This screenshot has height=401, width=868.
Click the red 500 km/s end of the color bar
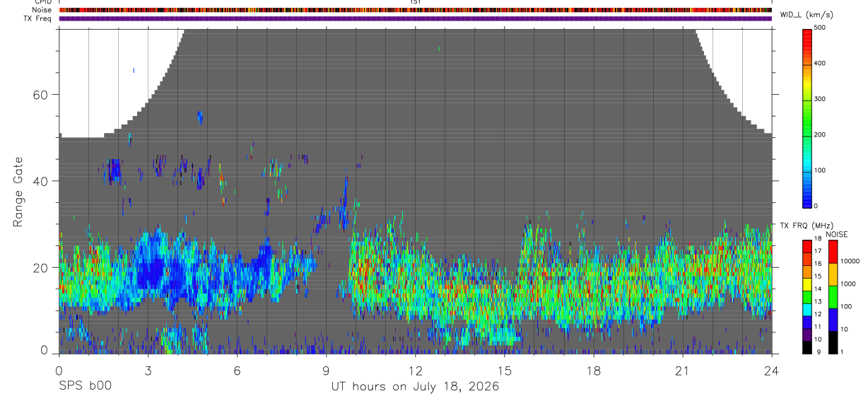(808, 32)
